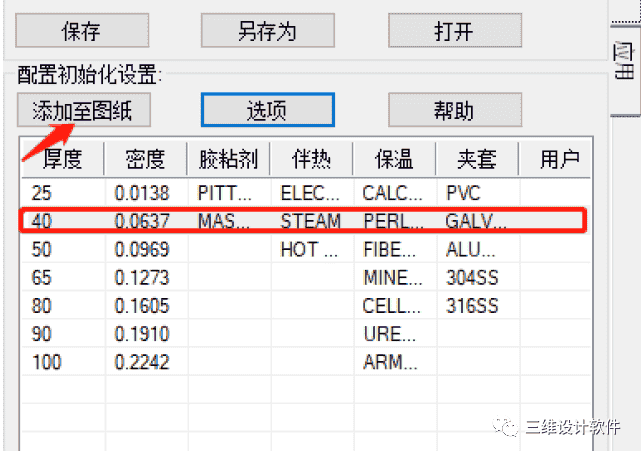Select the 密度 column header
Image resolution: width=641 pixels, height=455 pixels.
pos(146,159)
